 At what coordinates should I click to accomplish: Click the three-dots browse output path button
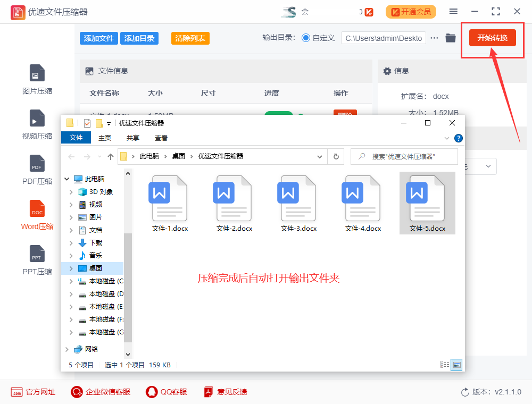pos(434,38)
